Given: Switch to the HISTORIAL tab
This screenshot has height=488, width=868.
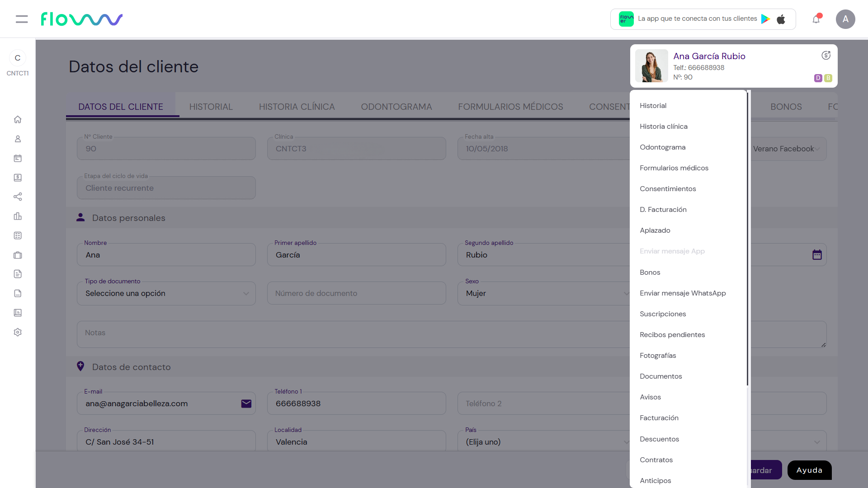Looking at the screenshot, I should tap(211, 107).
